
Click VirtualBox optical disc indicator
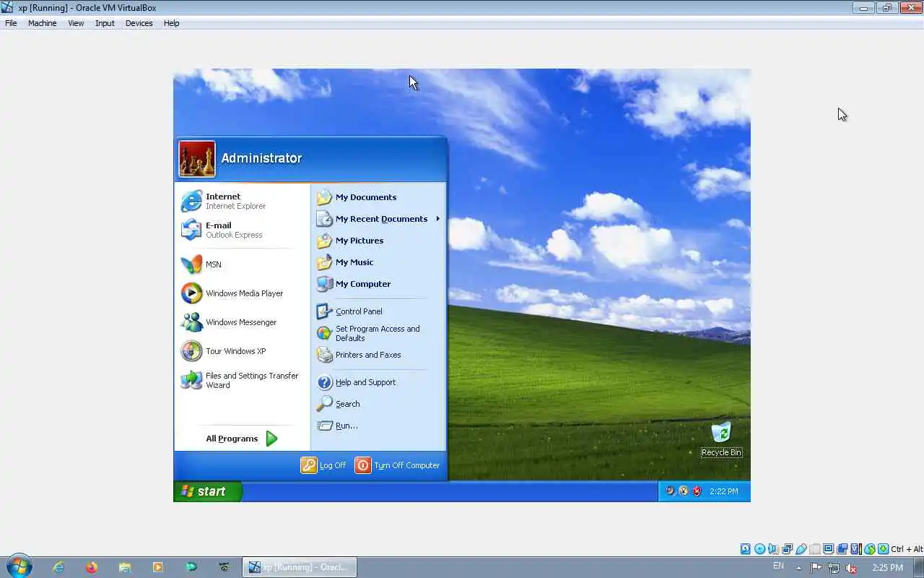pyautogui.click(x=759, y=549)
